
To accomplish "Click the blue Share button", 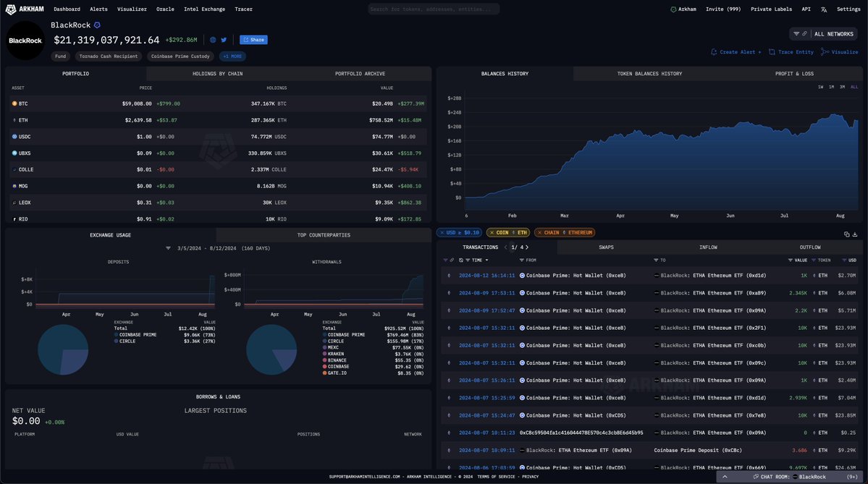I will [253, 40].
